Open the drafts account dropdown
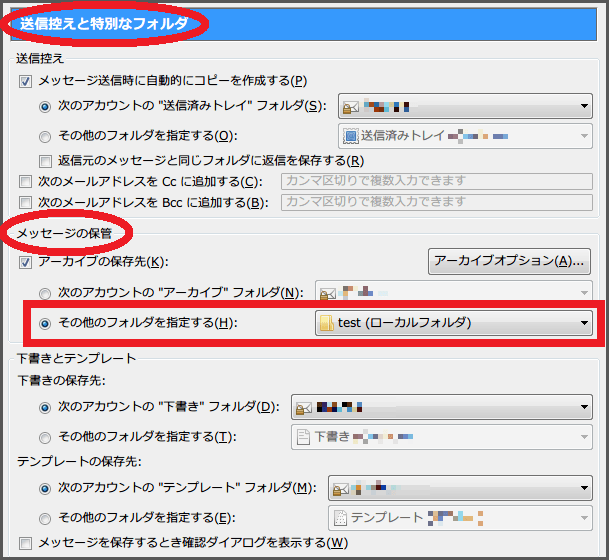Viewport: 609px width, 560px height. (x=442, y=408)
